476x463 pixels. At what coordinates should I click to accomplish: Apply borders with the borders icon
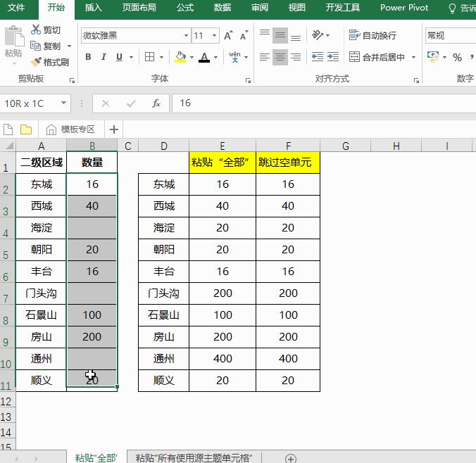click(150, 57)
